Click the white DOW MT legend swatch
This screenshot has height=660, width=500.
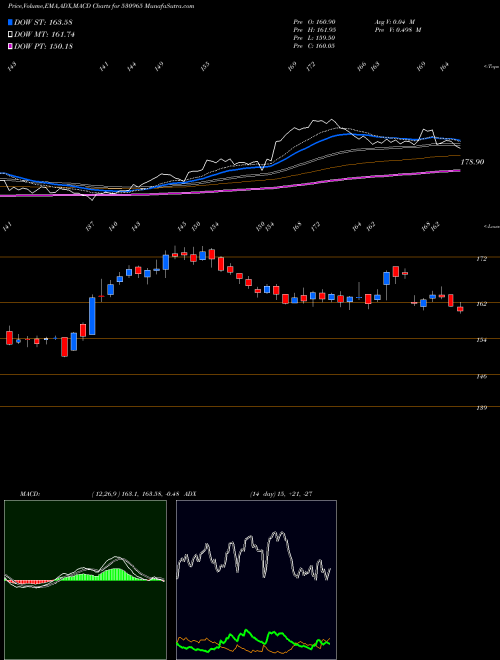[10, 34]
